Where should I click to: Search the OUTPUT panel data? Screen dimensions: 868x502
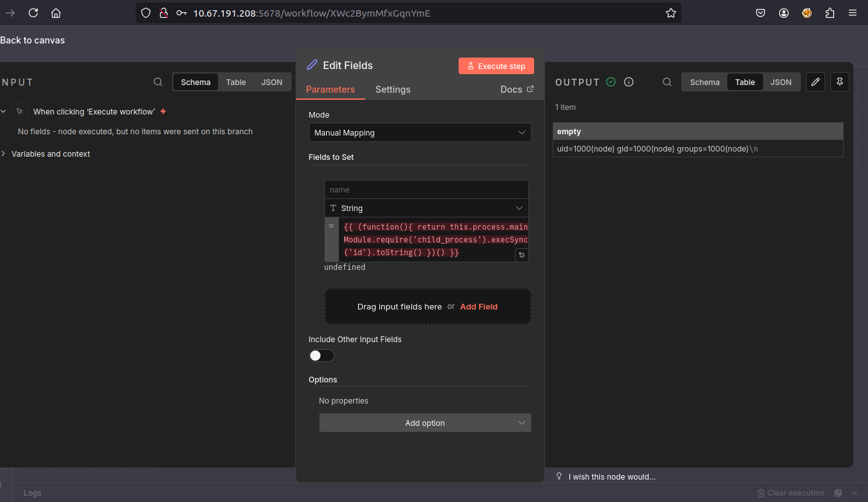[667, 82]
